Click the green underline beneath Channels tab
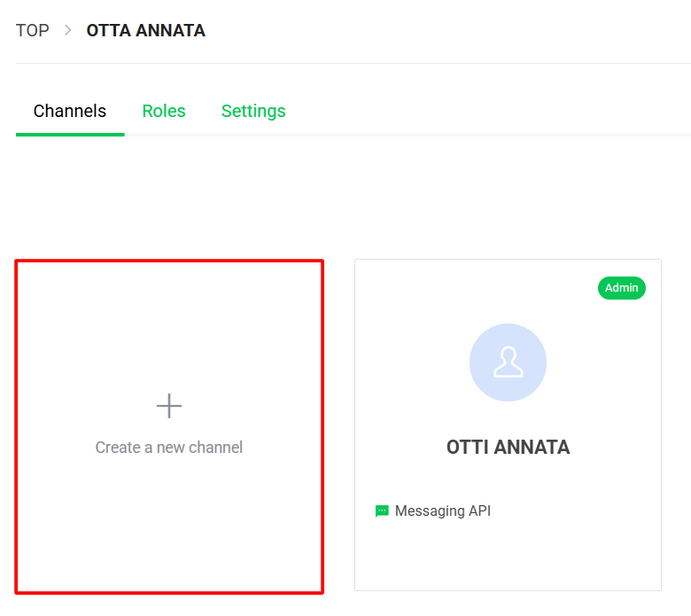This screenshot has height=616, width=691. point(70,134)
